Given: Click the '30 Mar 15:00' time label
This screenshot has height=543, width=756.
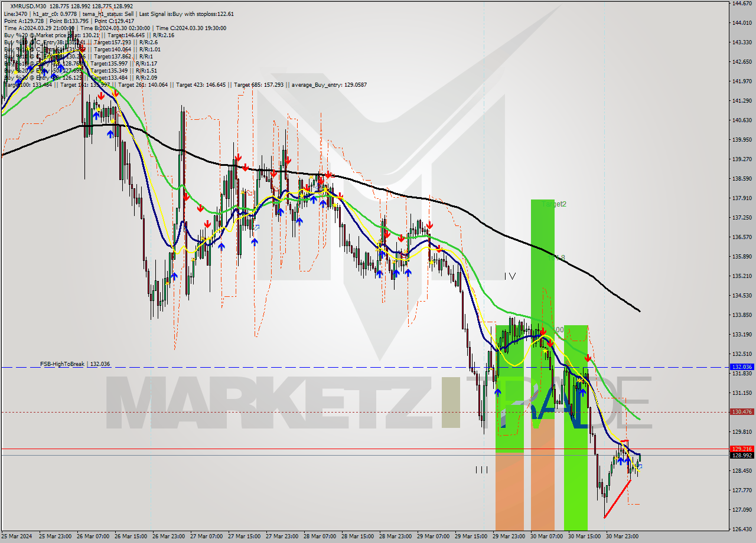Looking at the screenshot, I should (x=585, y=537).
